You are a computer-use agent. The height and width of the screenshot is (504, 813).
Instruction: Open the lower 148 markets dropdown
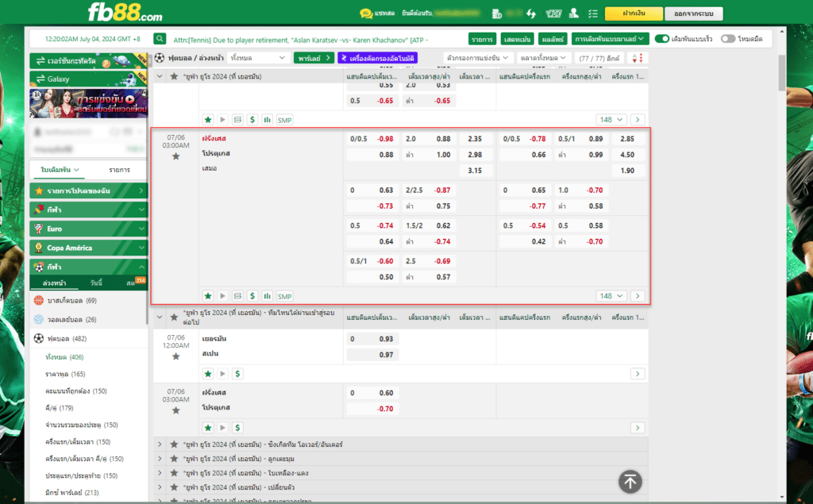point(611,296)
